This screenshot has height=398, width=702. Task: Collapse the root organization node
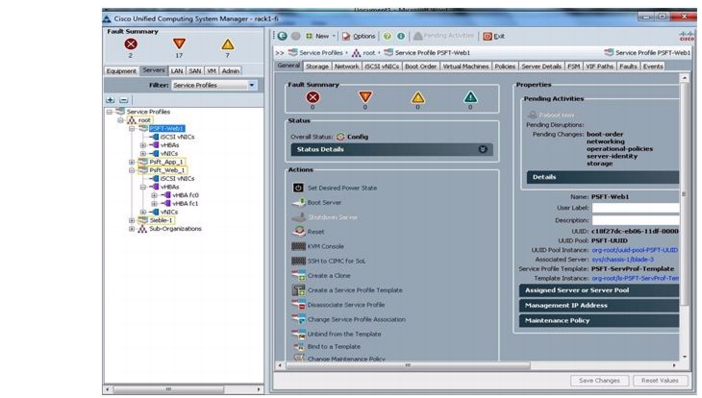(x=120, y=120)
